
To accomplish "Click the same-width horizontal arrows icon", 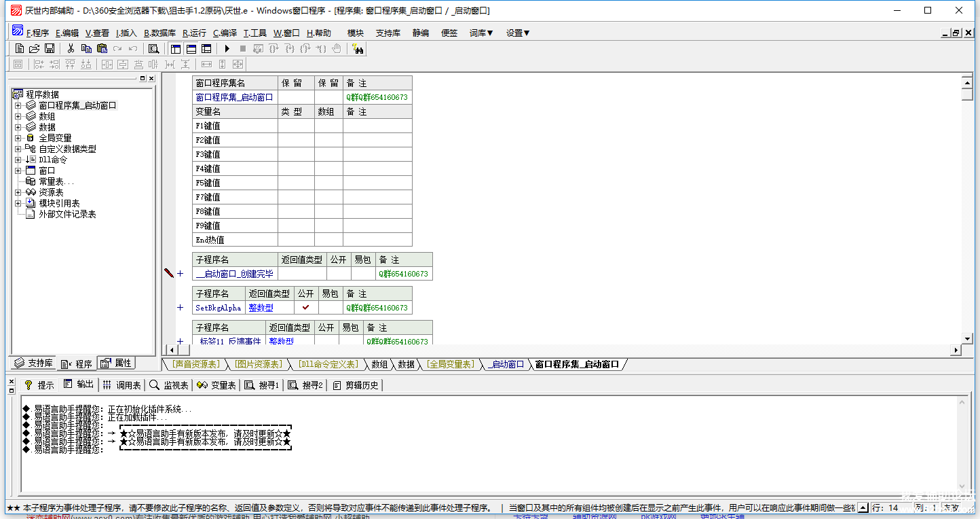I will click(x=206, y=64).
